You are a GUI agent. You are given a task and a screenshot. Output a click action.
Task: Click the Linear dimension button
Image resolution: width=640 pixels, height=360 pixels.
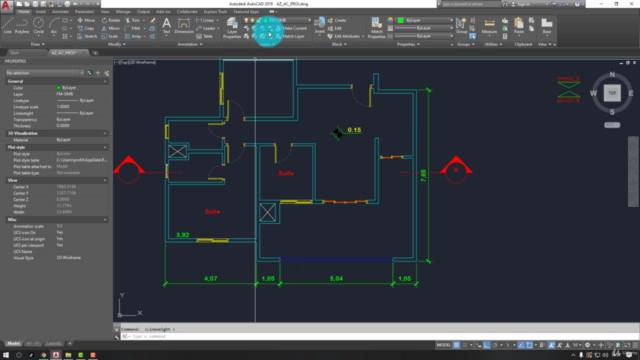coord(206,20)
